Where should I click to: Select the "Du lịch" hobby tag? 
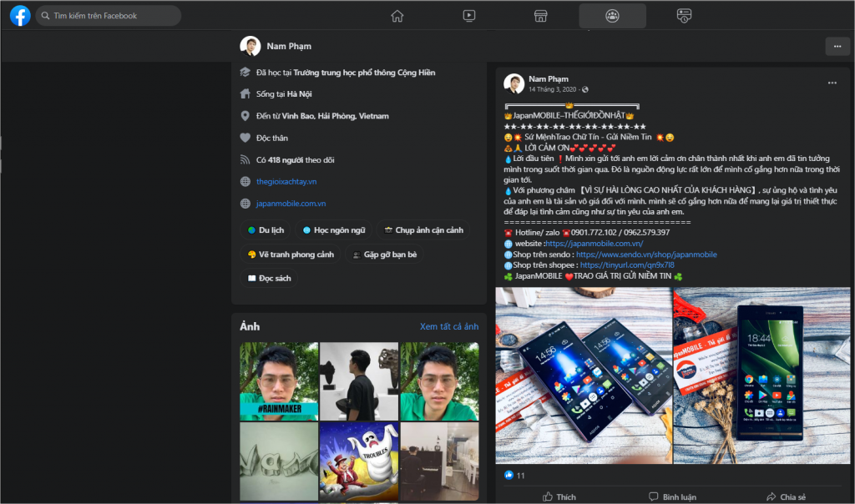[x=266, y=230]
